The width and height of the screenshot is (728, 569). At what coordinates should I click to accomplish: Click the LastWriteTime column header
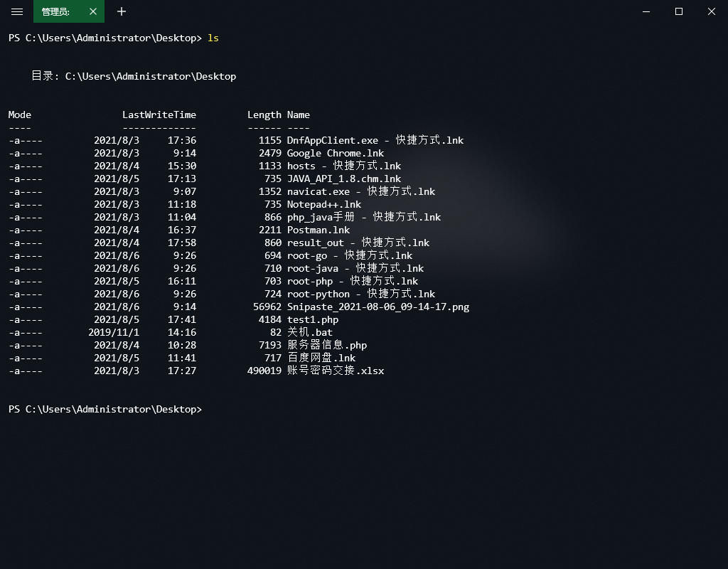click(x=159, y=115)
